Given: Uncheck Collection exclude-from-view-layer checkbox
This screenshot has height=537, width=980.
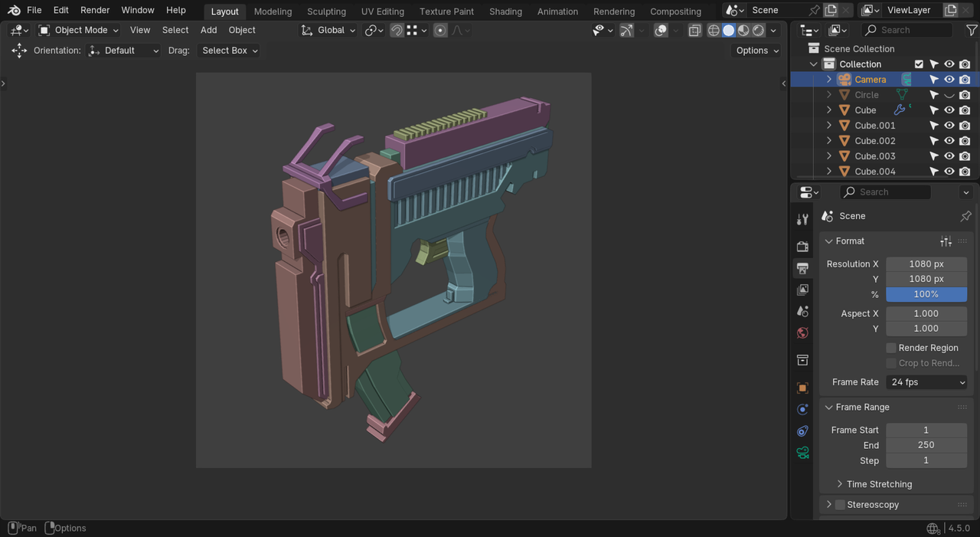Looking at the screenshot, I should (x=919, y=64).
